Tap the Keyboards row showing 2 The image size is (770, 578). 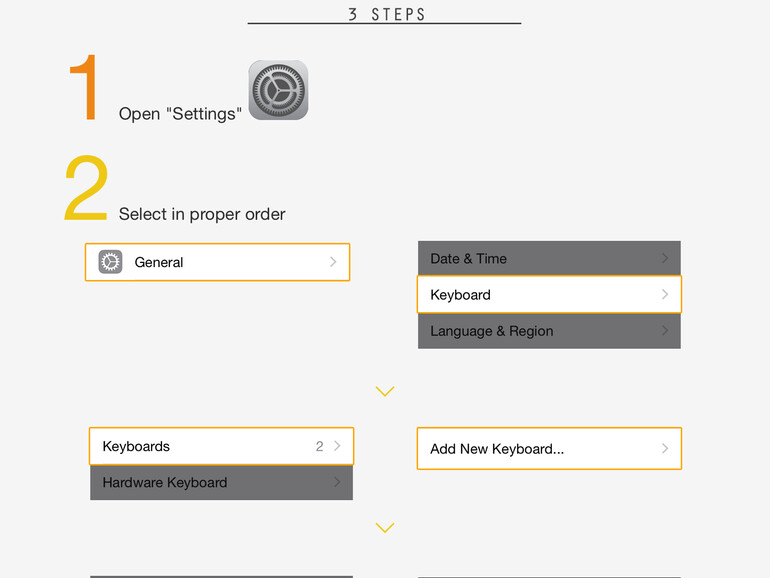[221, 446]
